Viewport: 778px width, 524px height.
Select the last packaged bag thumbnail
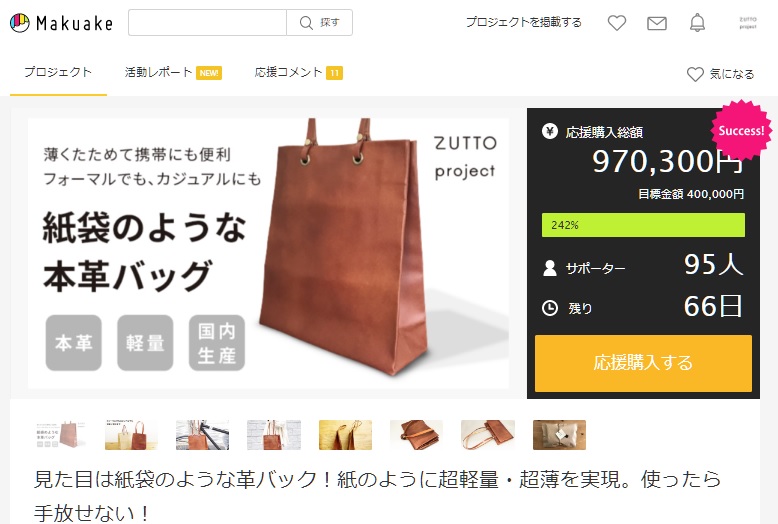[559, 435]
